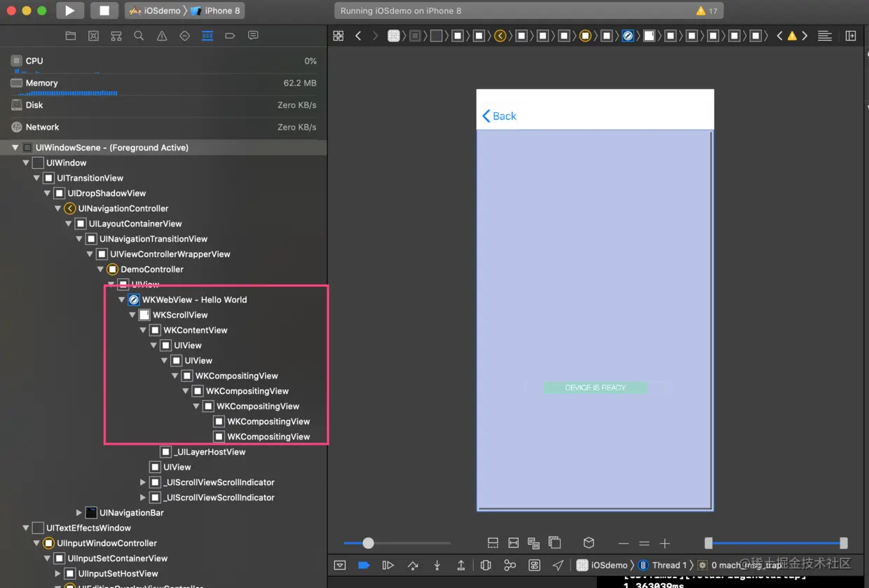The image size is (869, 588).
Task: Choose the iOSdemo scheme selector
Action: pos(155,11)
